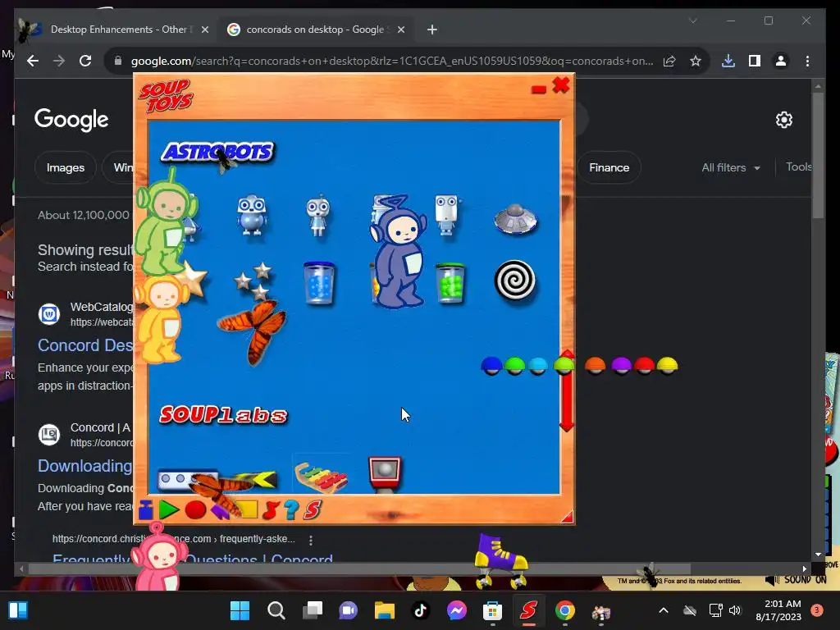Select the round blue goggle-eyed astrobot
The height and width of the screenshot is (630, 840).
point(251,216)
